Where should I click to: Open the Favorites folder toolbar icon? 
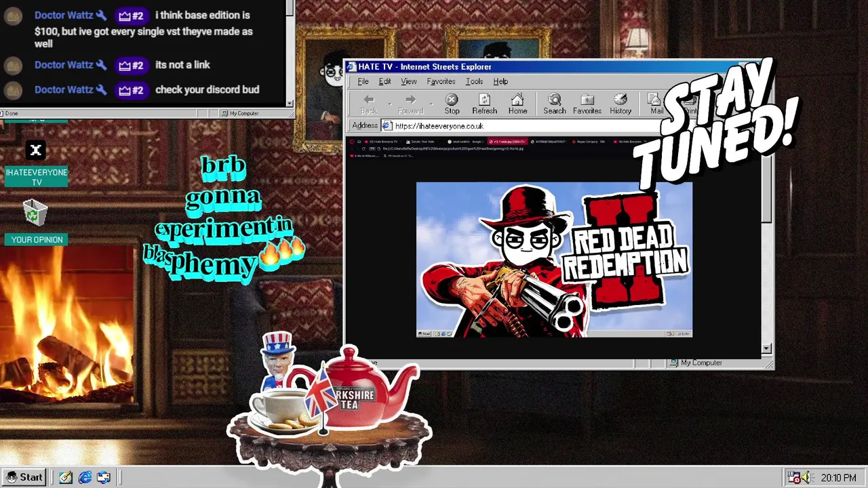[x=587, y=100]
